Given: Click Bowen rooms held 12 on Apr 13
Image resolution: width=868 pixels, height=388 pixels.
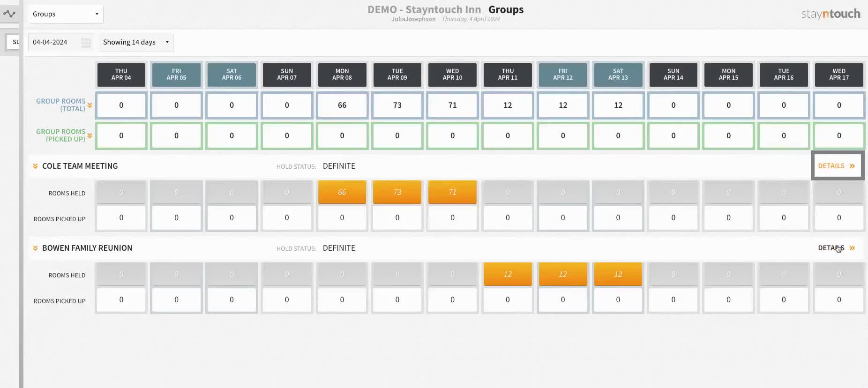Looking at the screenshot, I should click(618, 274).
